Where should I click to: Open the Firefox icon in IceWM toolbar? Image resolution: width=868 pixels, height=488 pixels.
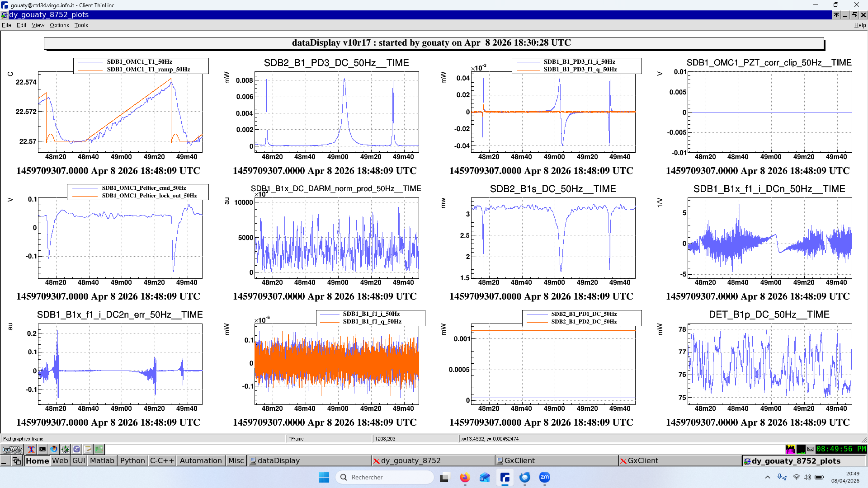pyautogui.click(x=54, y=449)
